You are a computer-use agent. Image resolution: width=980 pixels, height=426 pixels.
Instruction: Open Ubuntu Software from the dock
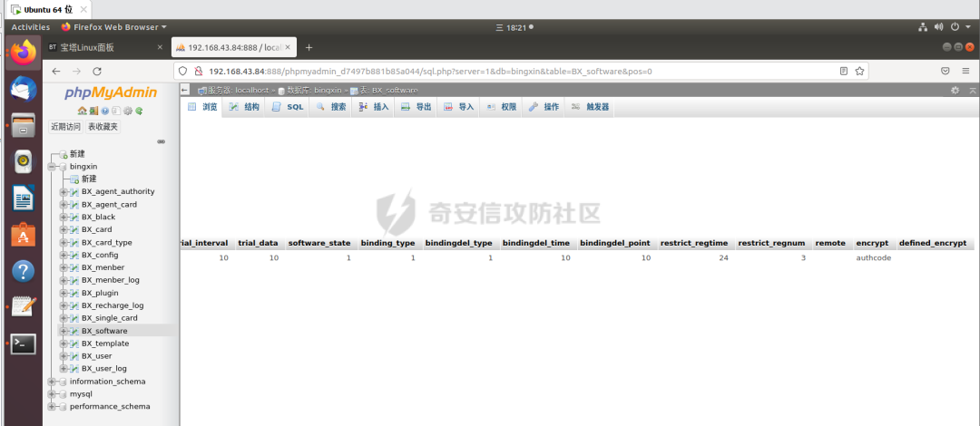coord(23,235)
